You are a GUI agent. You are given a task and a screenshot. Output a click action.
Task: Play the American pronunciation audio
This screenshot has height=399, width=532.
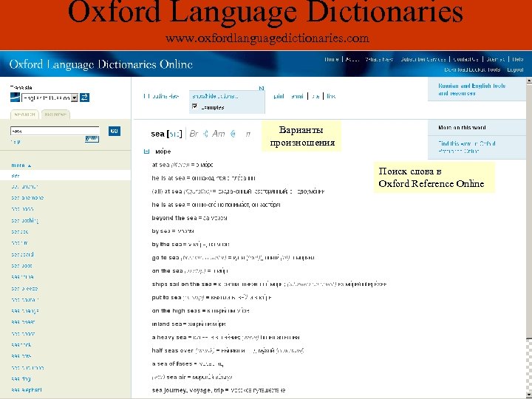click(233, 134)
